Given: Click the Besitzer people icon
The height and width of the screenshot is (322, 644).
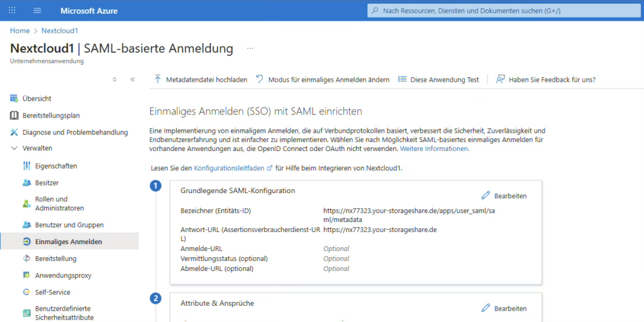Looking at the screenshot, I should point(26,183).
